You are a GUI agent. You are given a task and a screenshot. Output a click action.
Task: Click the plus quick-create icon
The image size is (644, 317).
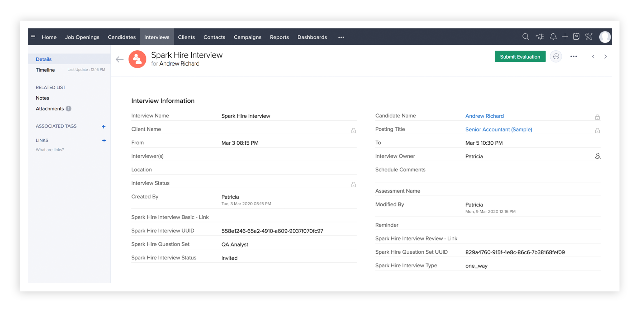coord(565,37)
